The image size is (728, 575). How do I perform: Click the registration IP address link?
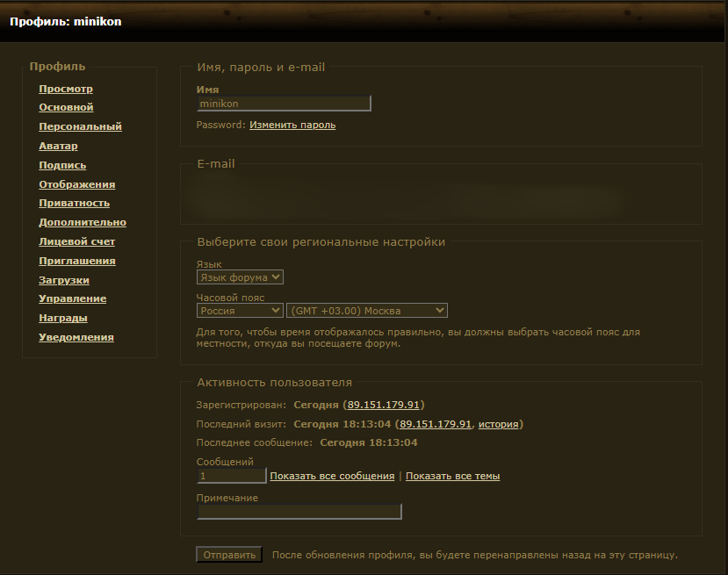point(384,405)
